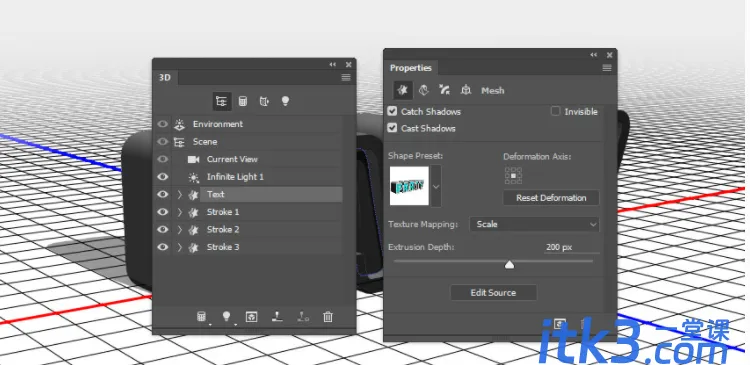Open Coordinates tab icon in Properties panel
The height and width of the screenshot is (365, 750).
point(465,90)
